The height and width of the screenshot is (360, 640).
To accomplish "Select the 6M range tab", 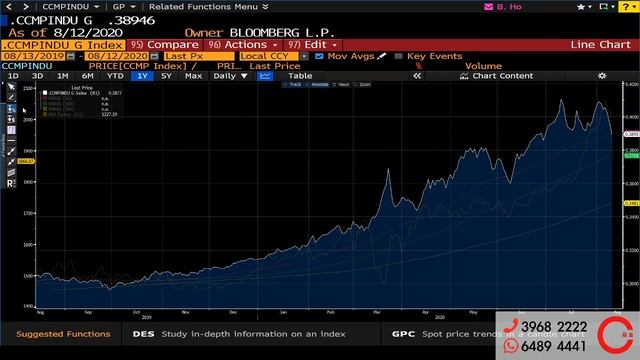I will [x=87, y=76].
